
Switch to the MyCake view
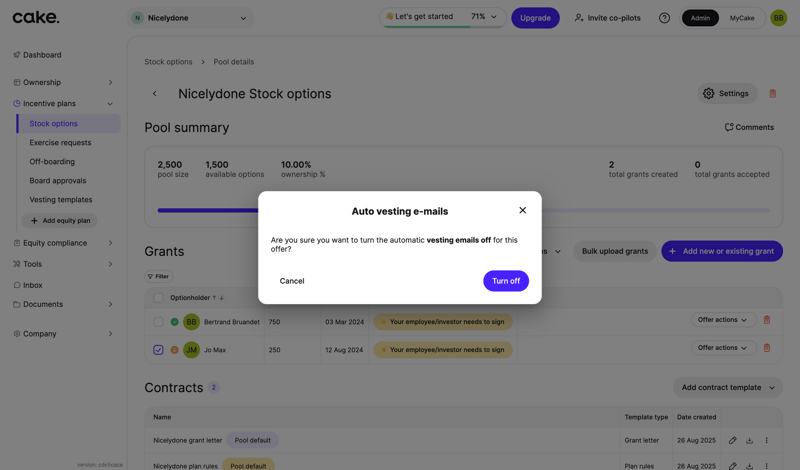[x=742, y=18]
